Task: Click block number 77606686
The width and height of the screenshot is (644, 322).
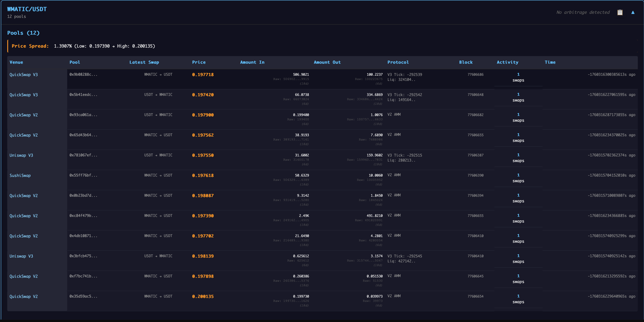Action: coord(475,74)
